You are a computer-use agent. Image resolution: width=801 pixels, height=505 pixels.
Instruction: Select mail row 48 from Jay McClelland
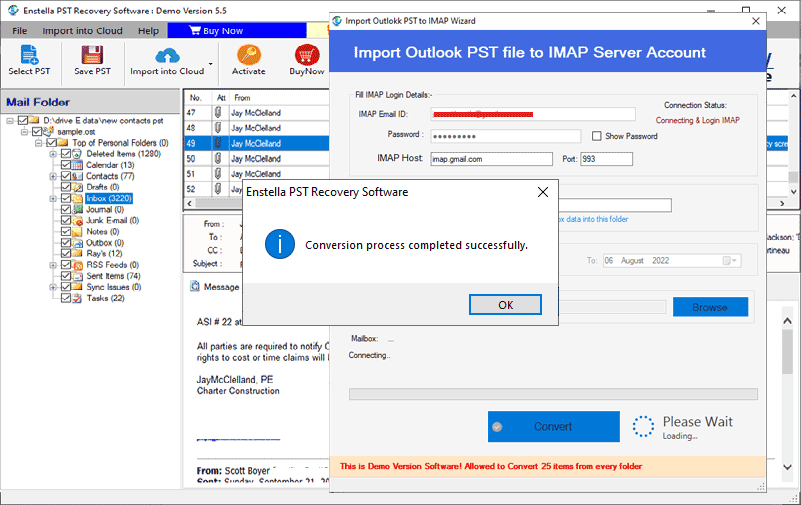(256, 128)
